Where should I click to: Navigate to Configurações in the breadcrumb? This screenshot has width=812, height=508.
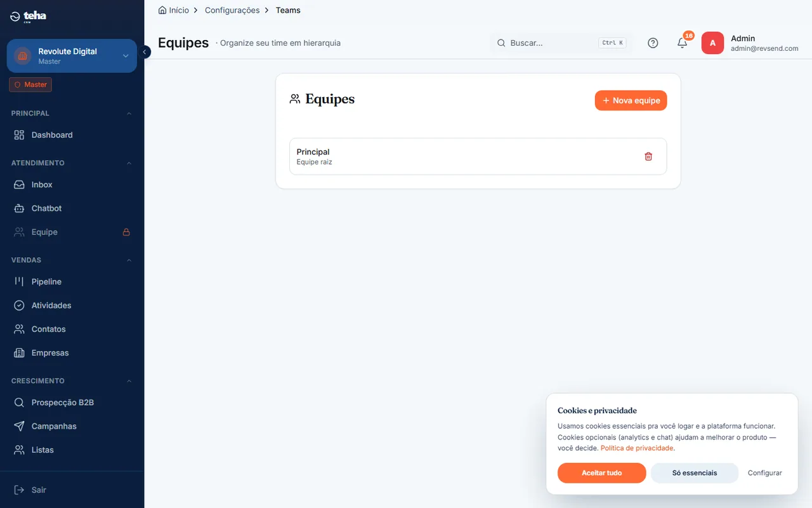(x=232, y=10)
